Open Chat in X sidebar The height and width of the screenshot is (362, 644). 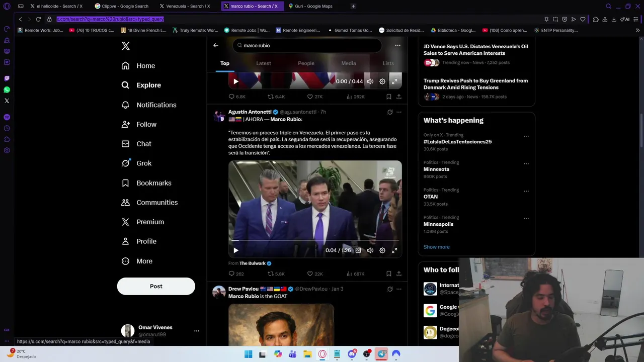136,144
